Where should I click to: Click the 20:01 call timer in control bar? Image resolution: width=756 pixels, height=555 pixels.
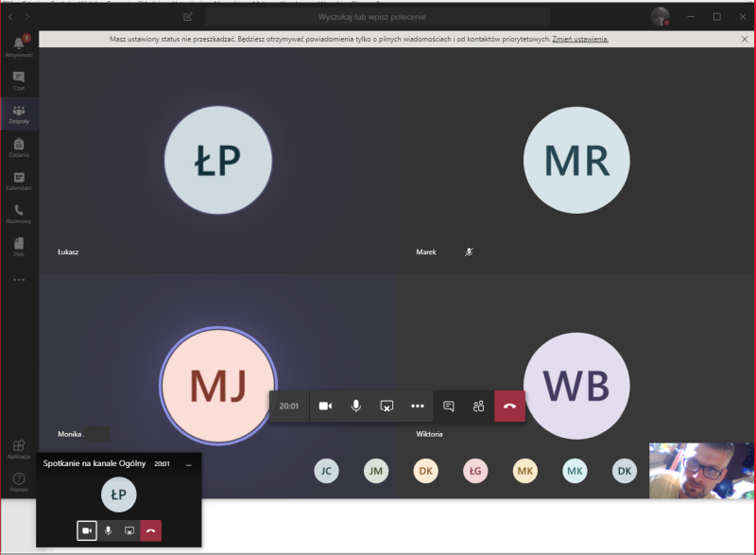(289, 406)
